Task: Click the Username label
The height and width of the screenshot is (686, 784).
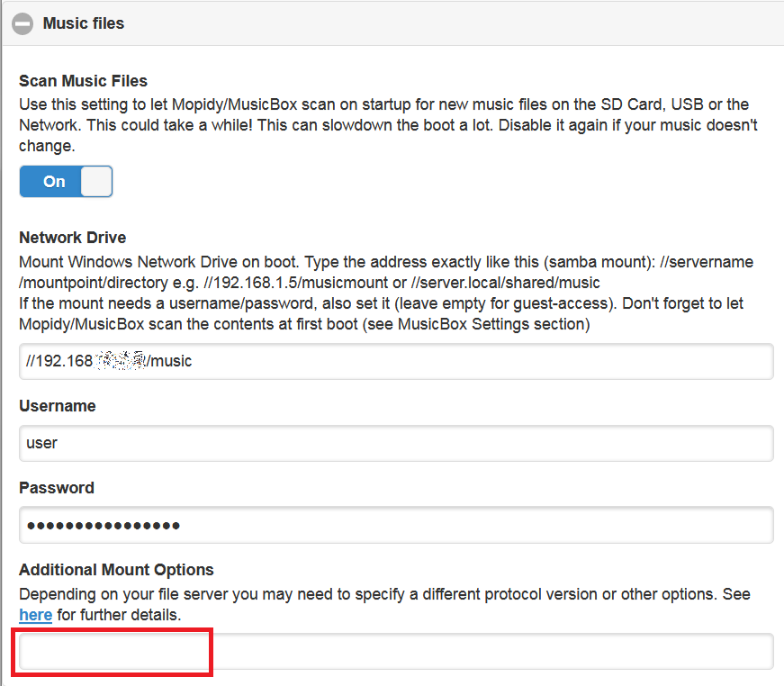Action: point(57,406)
